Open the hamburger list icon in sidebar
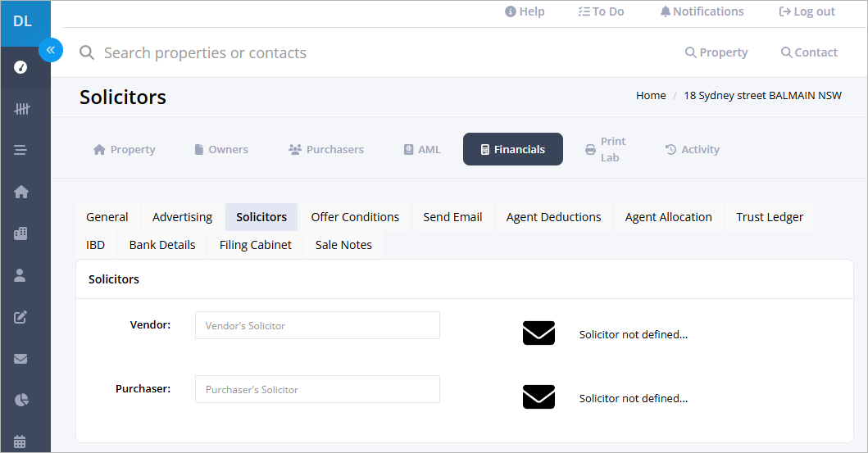This screenshot has width=868, height=453. point(20,150)
